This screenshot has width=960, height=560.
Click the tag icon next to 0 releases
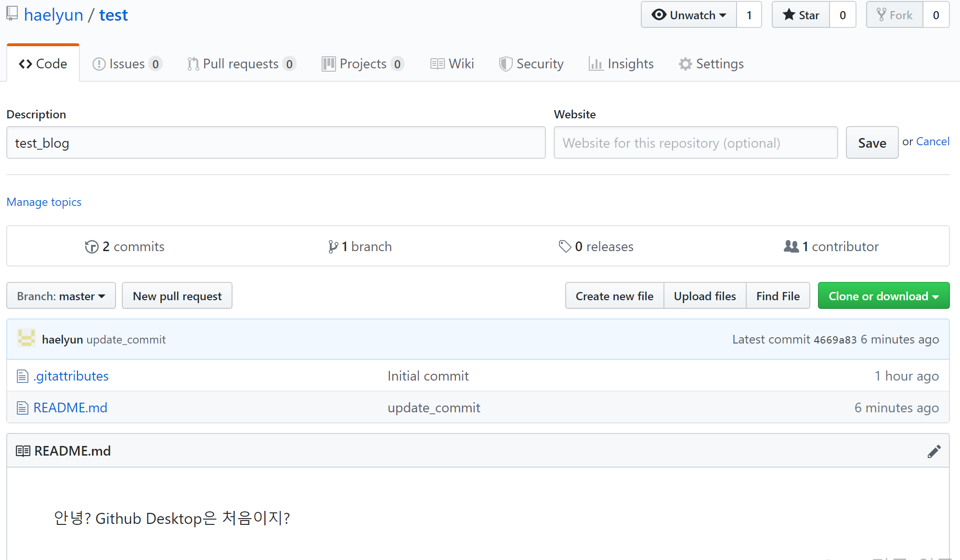(565, 246)
